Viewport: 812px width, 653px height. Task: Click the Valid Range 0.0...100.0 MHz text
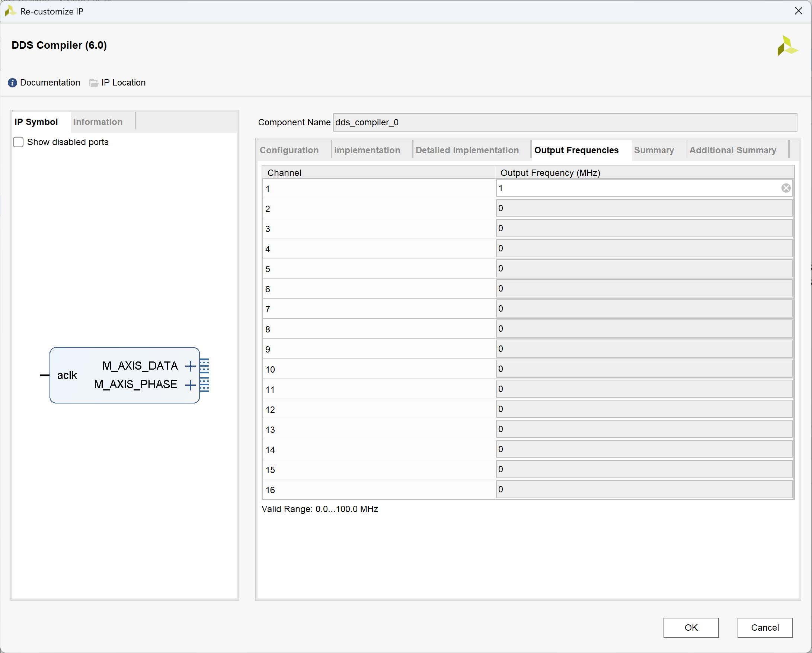tap(320, 509)
